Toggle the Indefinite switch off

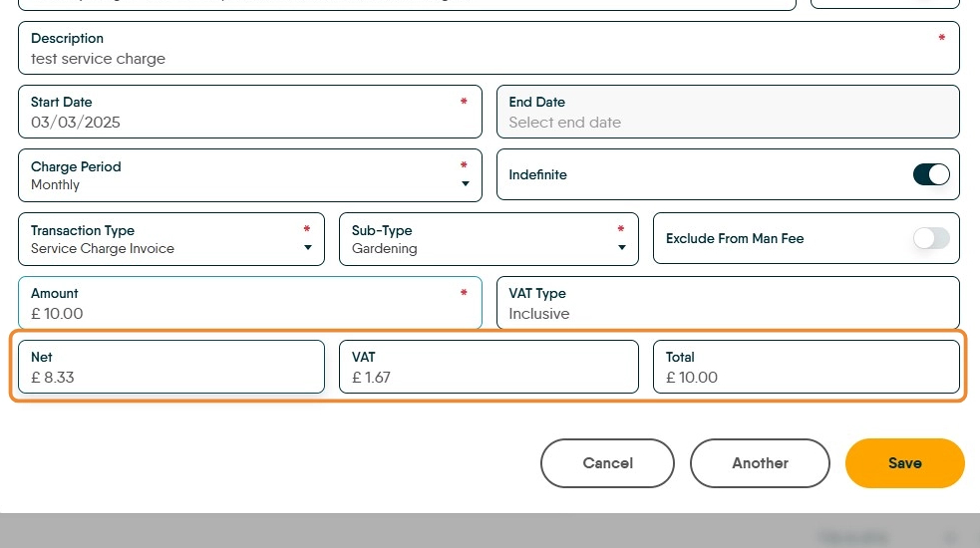(931, 175)
